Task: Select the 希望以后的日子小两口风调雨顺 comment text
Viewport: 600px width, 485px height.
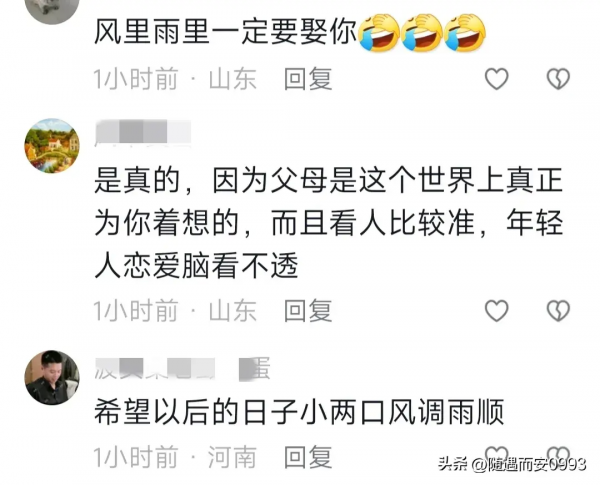Action: point(299,412)
